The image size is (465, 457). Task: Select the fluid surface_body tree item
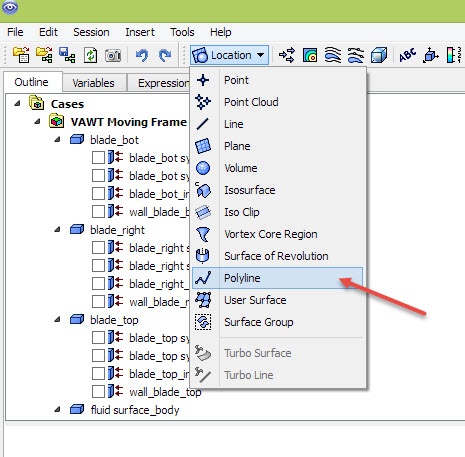135,410
